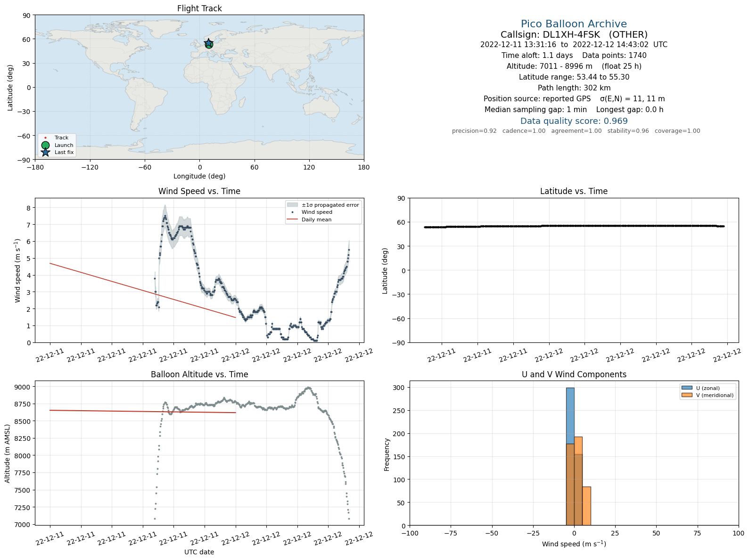Click the 'Flight Track' plot title
This screenshot has height=560, width=749.
(199, 8)
